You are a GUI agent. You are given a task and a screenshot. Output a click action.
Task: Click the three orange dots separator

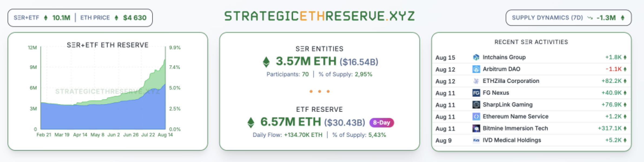tap(319, 92)
